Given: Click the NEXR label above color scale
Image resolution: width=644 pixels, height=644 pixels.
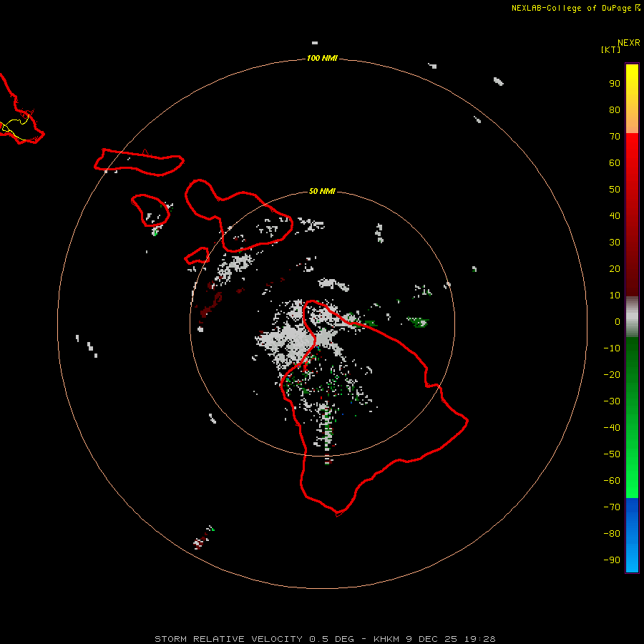Looking at the screenshot, I should (628, 43).
